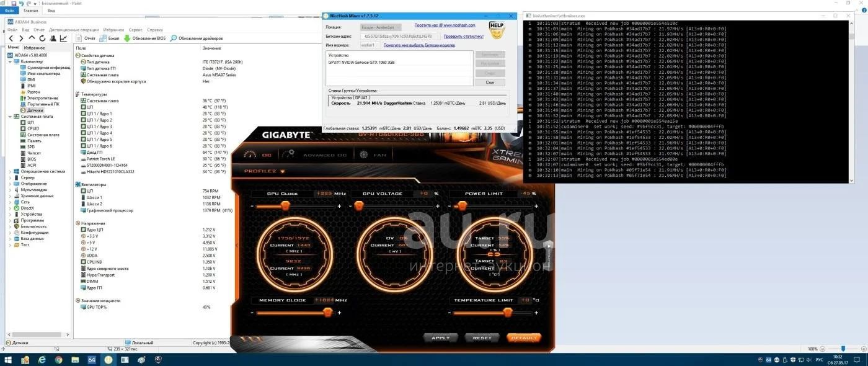868x366 pixels.
Task: Click the Отчёт report toolbar button
Action: [86, 38]
